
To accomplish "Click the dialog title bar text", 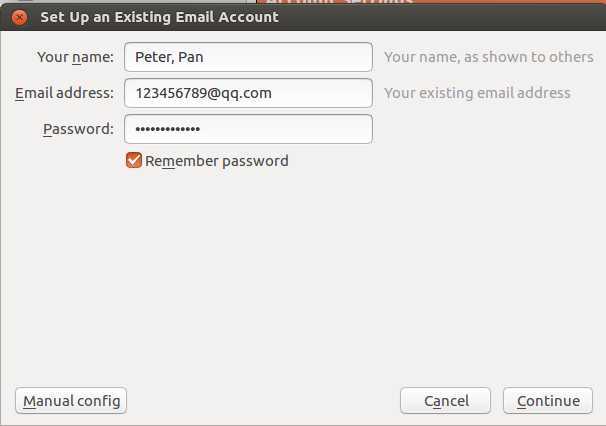I will tap(159, 17).
